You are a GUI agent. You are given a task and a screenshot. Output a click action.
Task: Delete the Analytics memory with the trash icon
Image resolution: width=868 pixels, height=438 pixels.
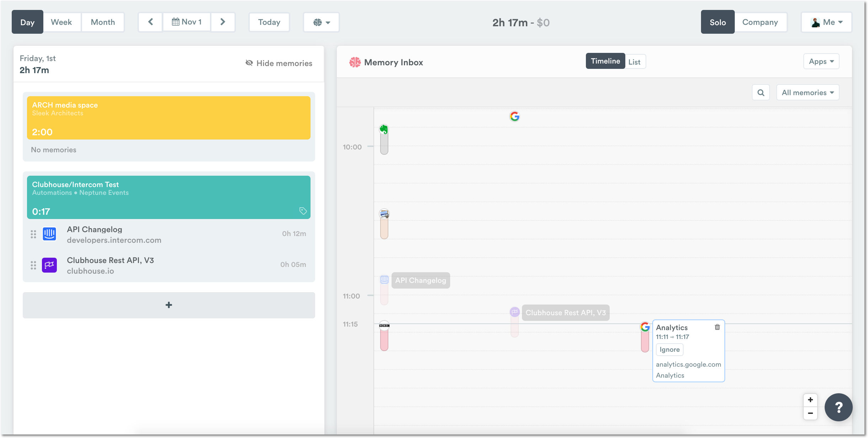coord(717,327)
